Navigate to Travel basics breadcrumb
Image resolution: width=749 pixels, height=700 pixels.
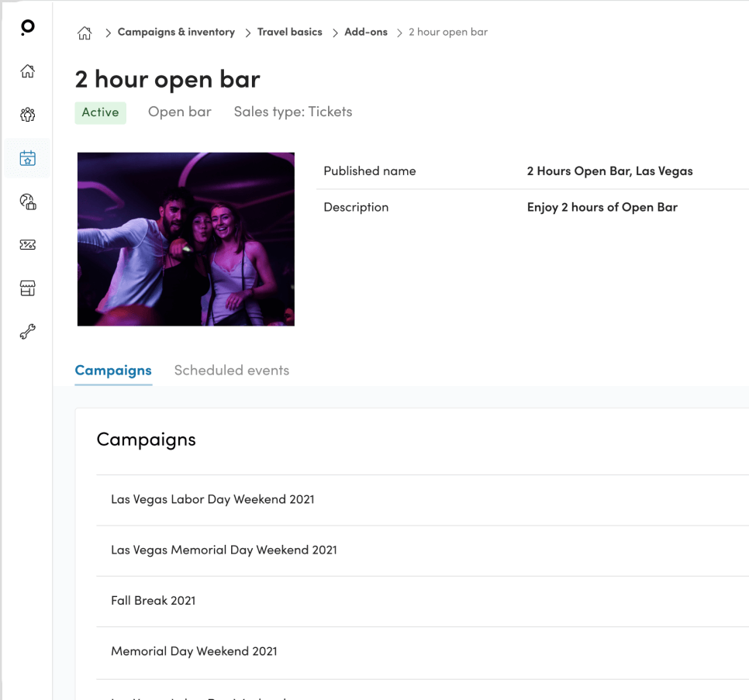[x=289, y=33]
